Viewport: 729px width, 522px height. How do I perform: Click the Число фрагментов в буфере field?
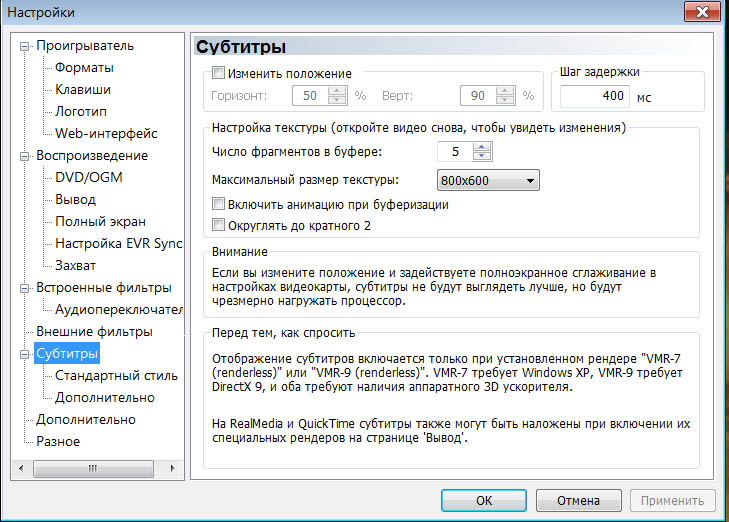[455, 152]
